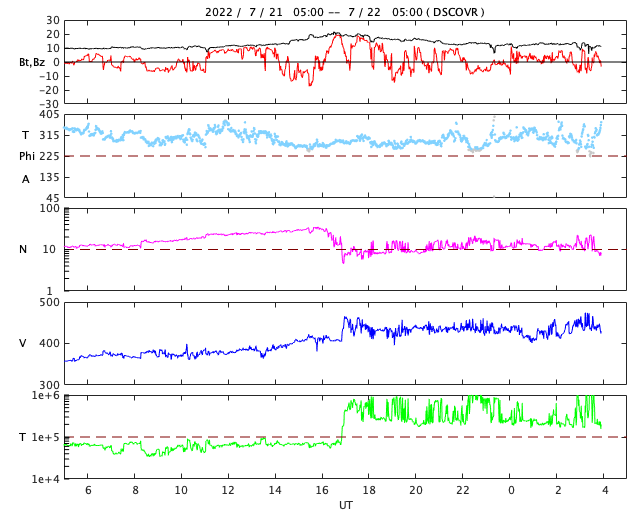Image resolution: width=640 pixels, height=512 pixels.
Task: Click the "300" tick on the V panel
Action: 49,385
